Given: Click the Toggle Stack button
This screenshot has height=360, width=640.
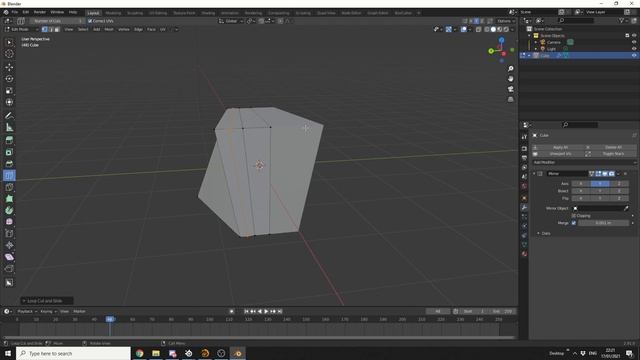Looking at the screenshot, I should click(611, 154).
